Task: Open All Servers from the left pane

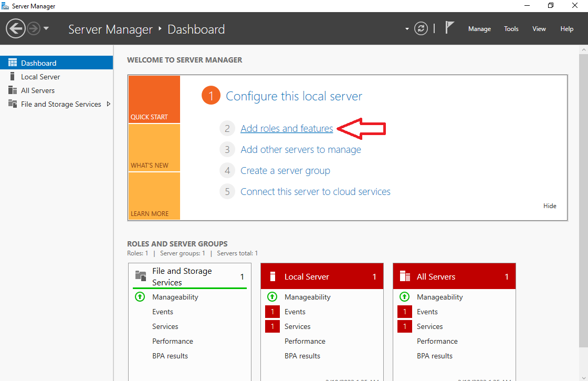Action: 12,90
